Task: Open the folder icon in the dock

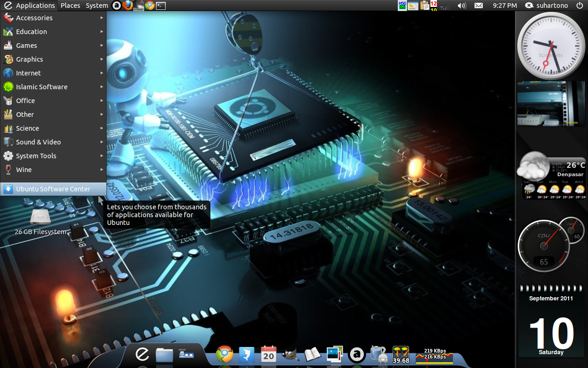Action: point(164,354)
